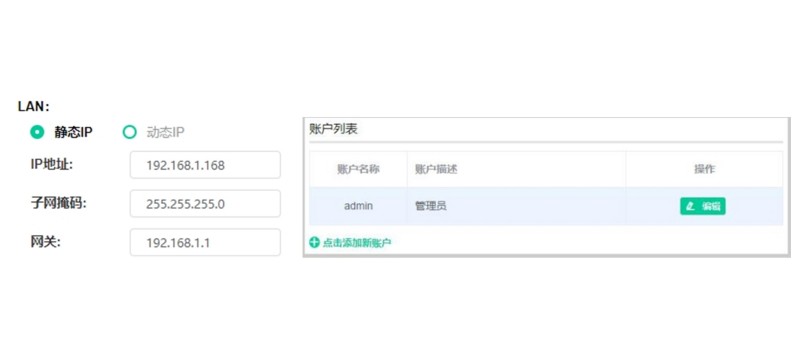Click the 子网掩码 field showing 255.255.255.0
This screenshot has height=361, width=800.
[x=205, y=203]
